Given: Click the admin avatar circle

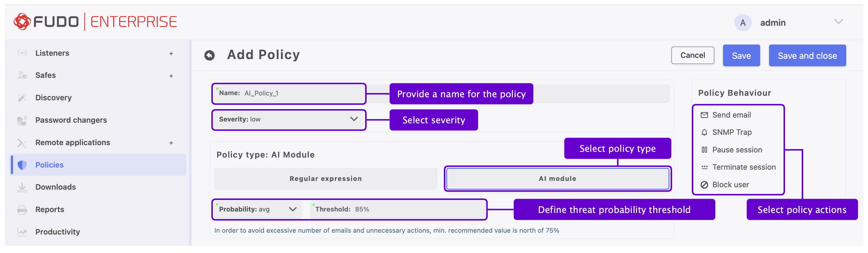Looking at the screenshot, I should pos(742,23).
